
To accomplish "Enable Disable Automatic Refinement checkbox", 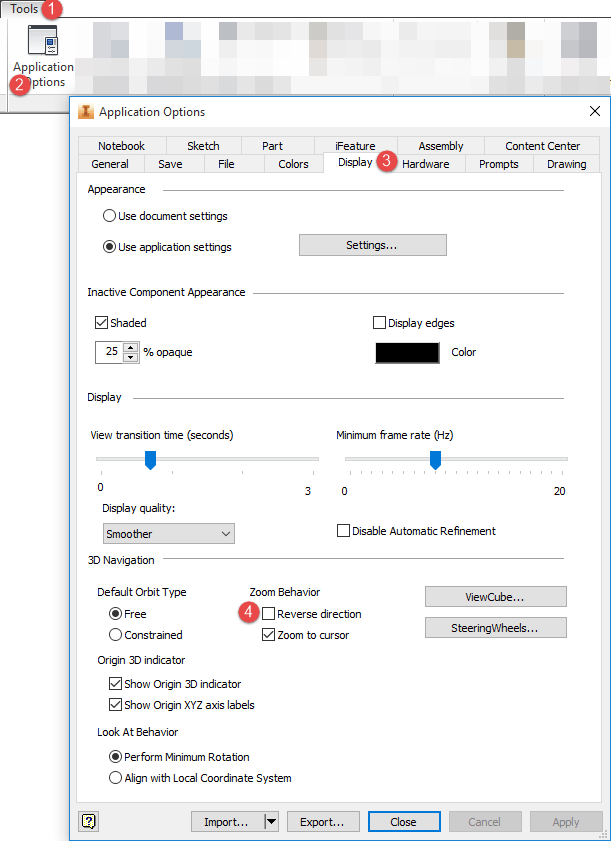I will point(343,531).
